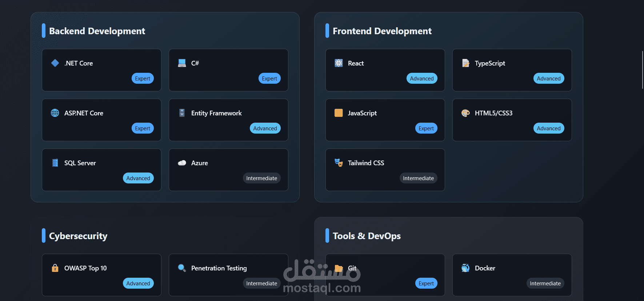Click the Cybersecurity heading

(x=78, y=236)
